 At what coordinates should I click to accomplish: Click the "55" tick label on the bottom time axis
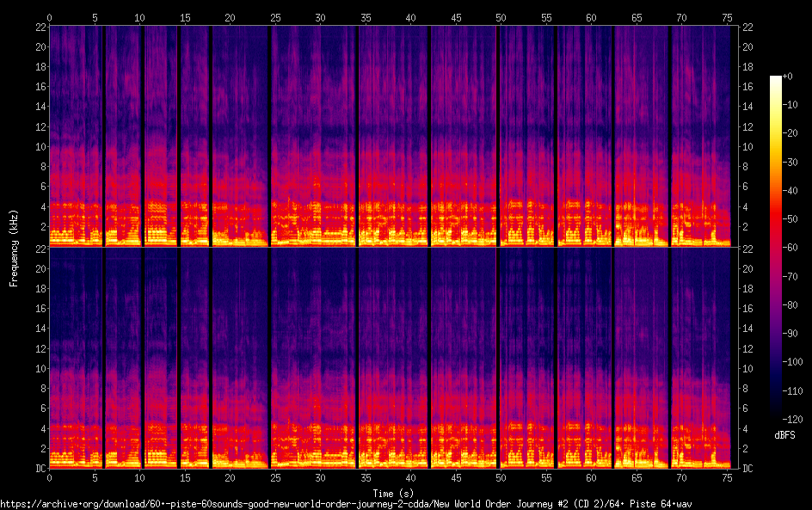pyautogui.click(x=546, y=478)
